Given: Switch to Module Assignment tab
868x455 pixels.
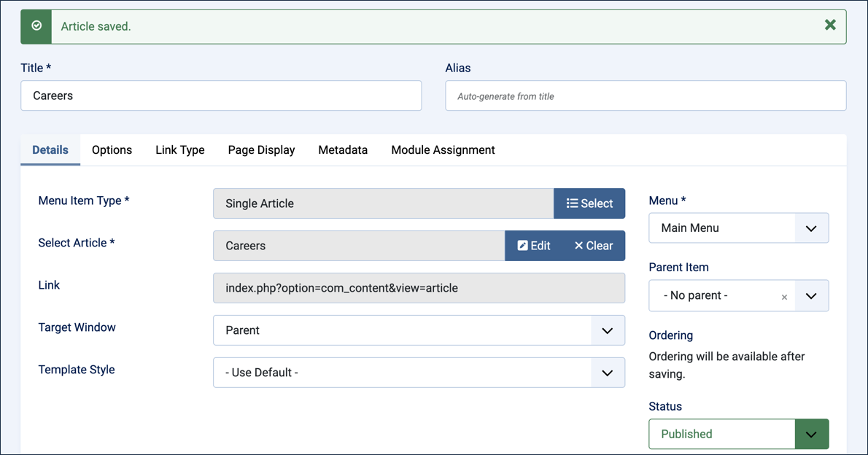Looking at the screenshot, I should [443, 150].
